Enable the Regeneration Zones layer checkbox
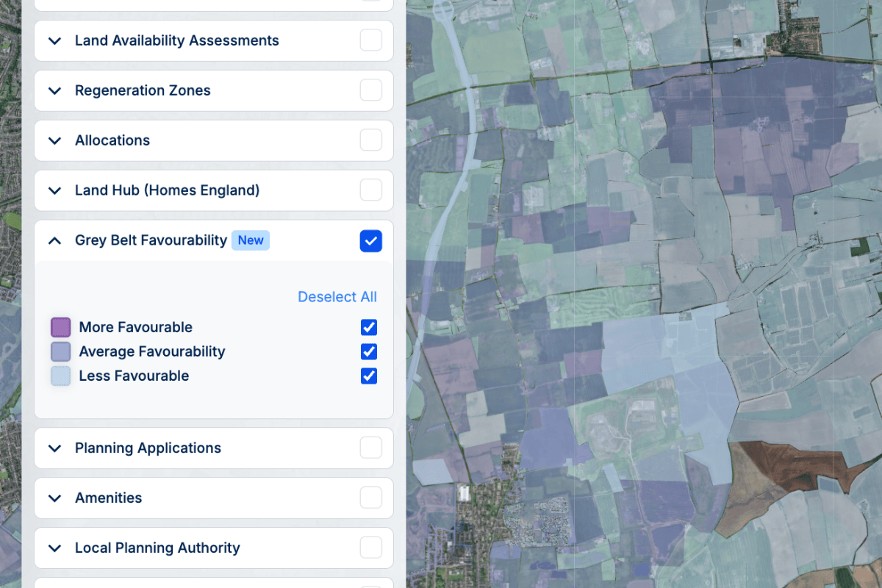 [x=371, y=90]
